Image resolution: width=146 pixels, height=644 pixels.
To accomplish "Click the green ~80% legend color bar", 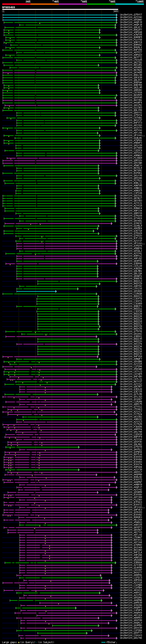I will click(101, 4).
